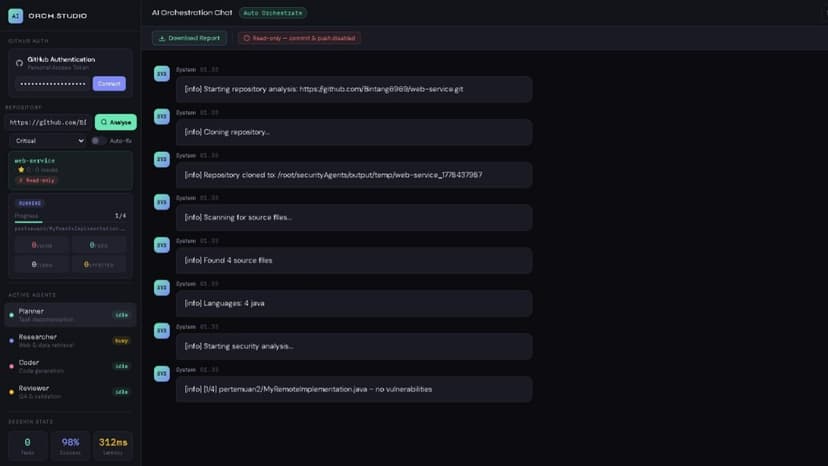This screenshot has height=466, width=828.
Task: Click the Orch Studio AI logo icon
Action: coord(15,16)
